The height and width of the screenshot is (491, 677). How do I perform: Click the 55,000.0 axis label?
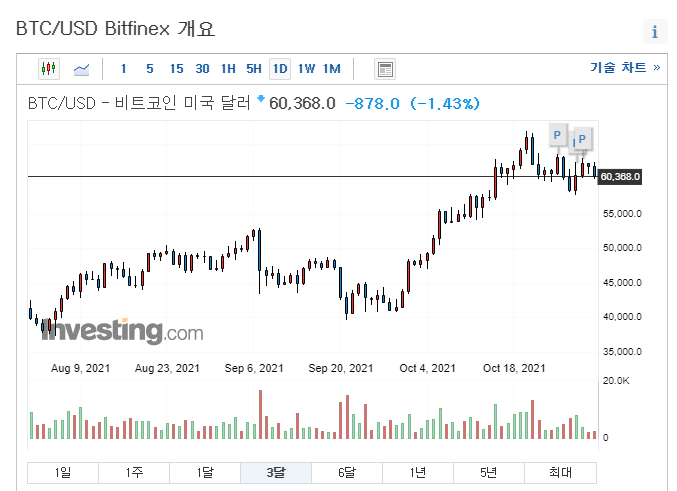coord(622,213)
